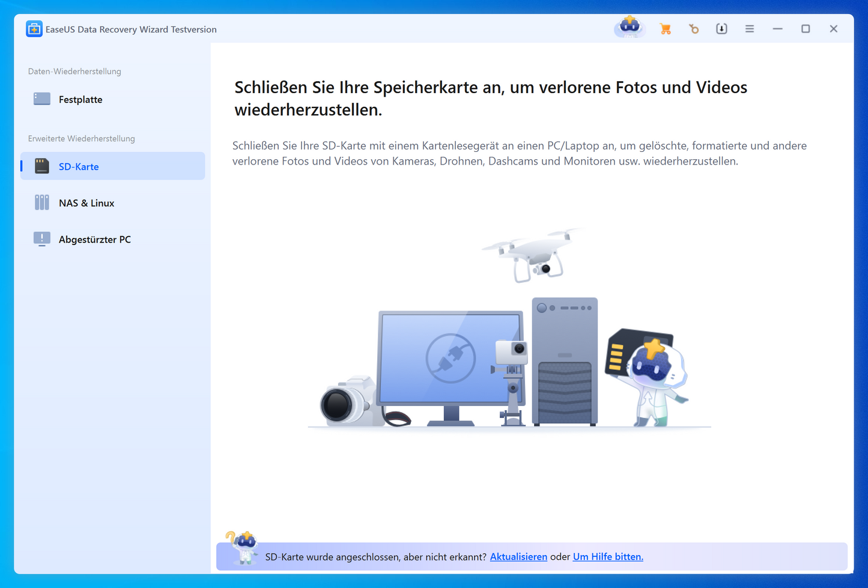Viewport: 868px width, 588px height.
Task: Click the orange shopping cart icon
Action: [665, 29]
